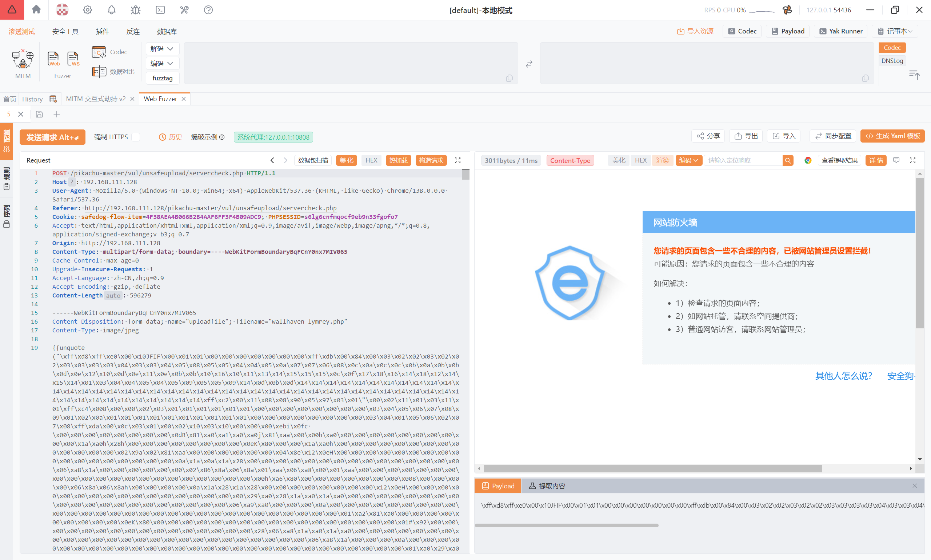Open the 插件 plugins menu
Screen dimensions: 931x560
coord(102,32)
